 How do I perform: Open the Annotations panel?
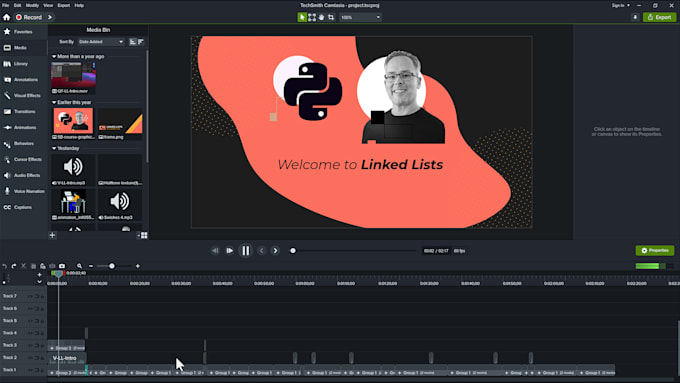pos(23,80)
